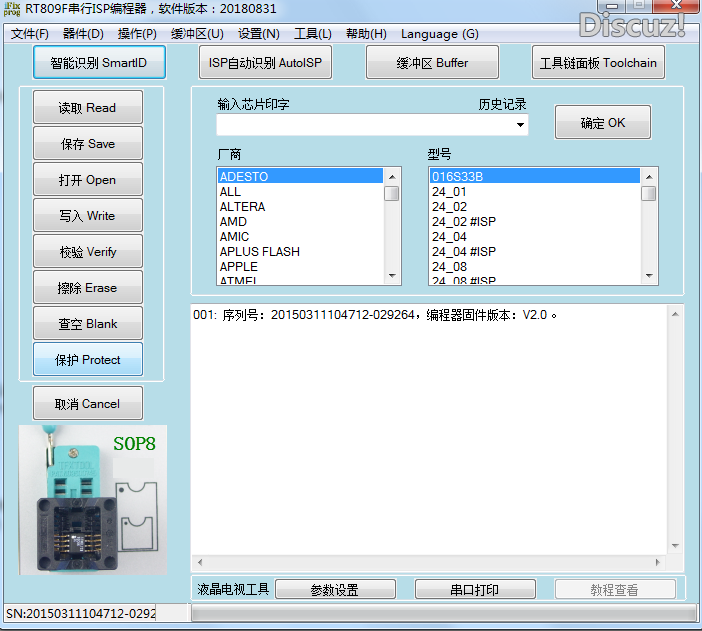Screen dimensions: 702x631
Task: Click the 串口打印 serial print button
Action: [475, 590]
